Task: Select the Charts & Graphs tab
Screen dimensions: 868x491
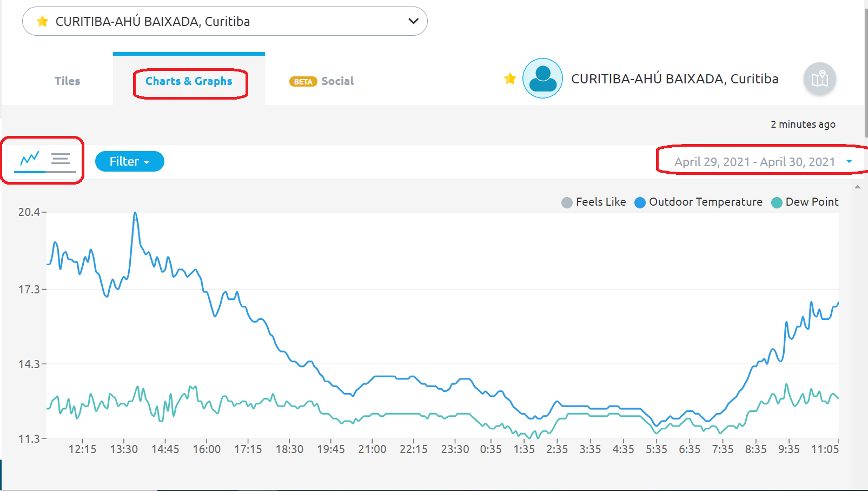Action: pos(189,81)
